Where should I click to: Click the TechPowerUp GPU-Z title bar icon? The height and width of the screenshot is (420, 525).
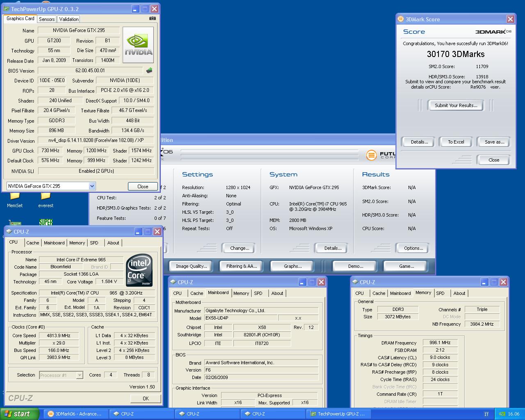click(7, 9)
